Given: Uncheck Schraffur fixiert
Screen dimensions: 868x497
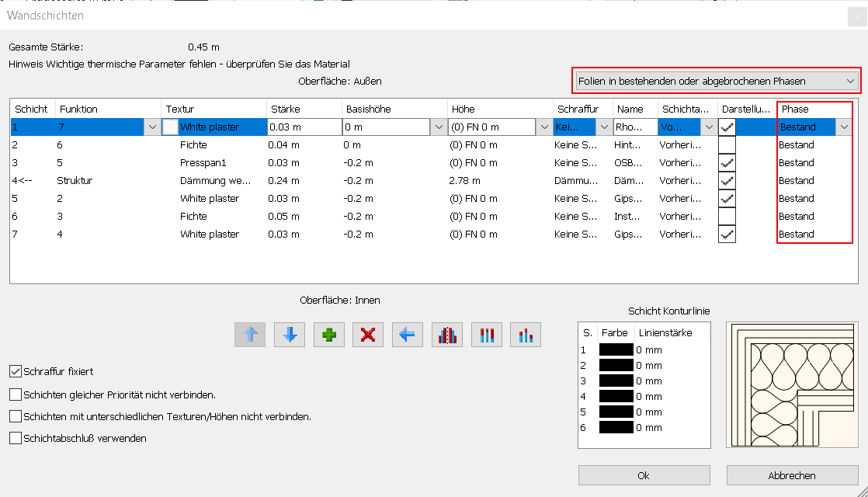Looking at the screenshot, I should pyautogui.click(x=16, y=371).
